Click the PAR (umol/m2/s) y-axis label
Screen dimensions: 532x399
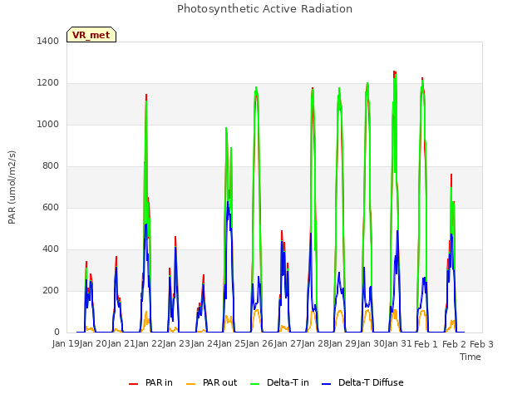[12, 187]
